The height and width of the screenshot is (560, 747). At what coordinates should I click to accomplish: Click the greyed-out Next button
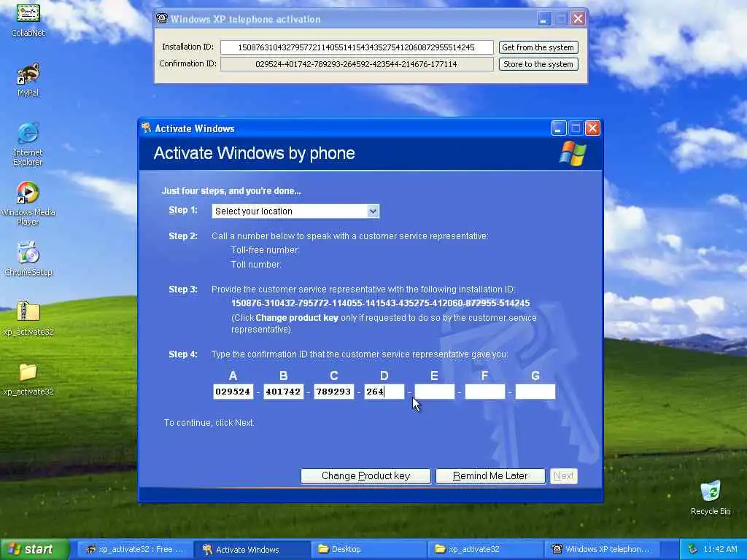pyautogui.click(x=564, y=475)
